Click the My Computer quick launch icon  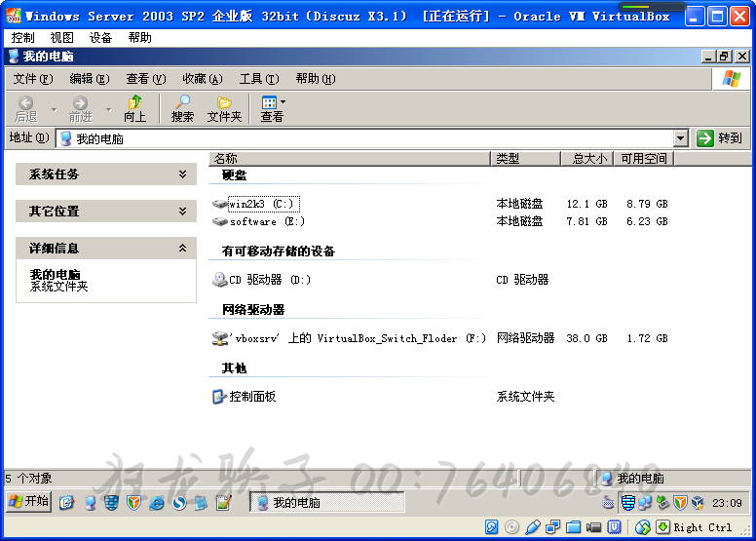[90, 503]
